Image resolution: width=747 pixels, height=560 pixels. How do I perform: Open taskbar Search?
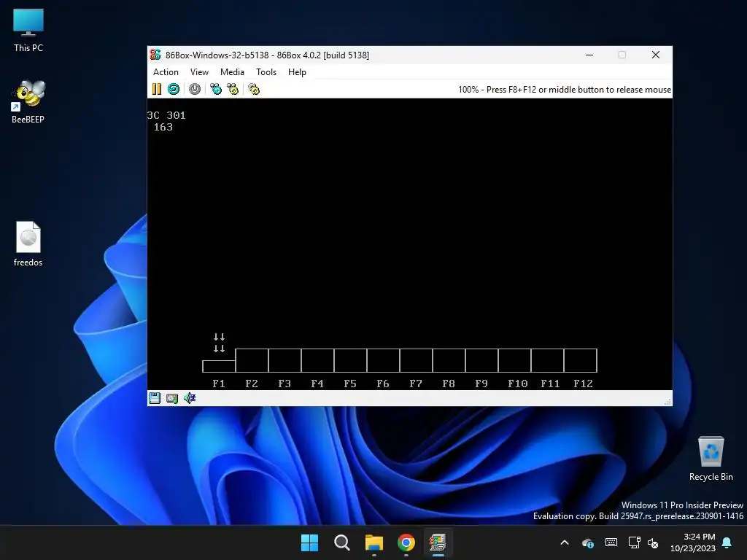[x=341, y=542]
